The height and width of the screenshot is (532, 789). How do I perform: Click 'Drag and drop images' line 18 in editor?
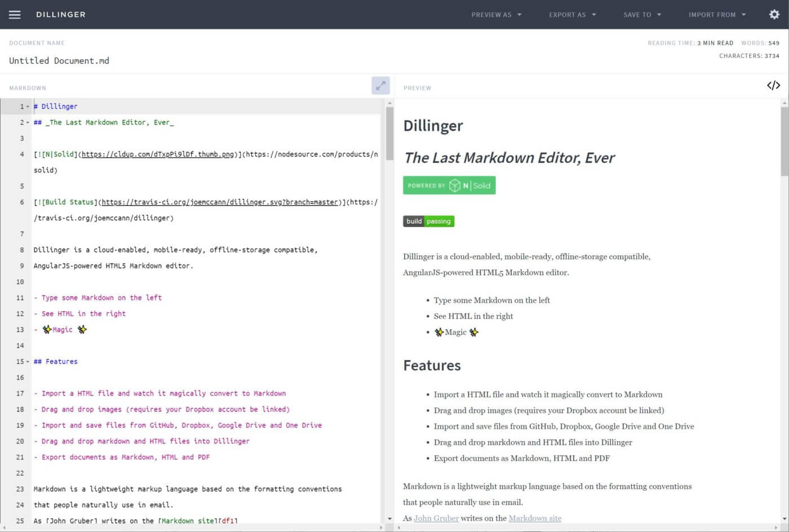(162, 410)
